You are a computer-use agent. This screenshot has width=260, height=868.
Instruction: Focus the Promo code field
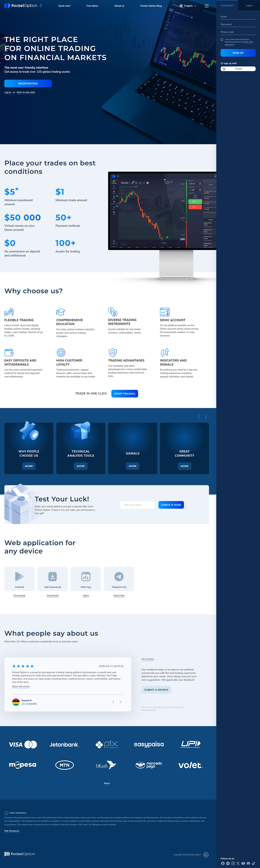[x=238, y=32]
